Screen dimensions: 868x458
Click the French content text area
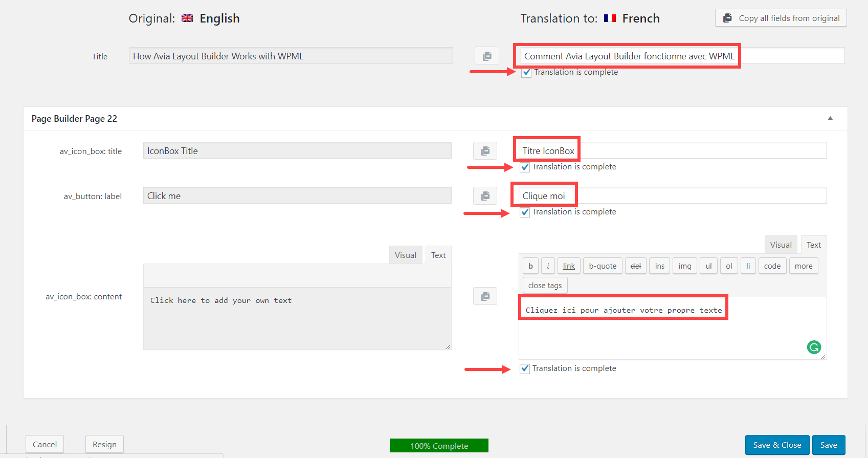tap(673, 328)
